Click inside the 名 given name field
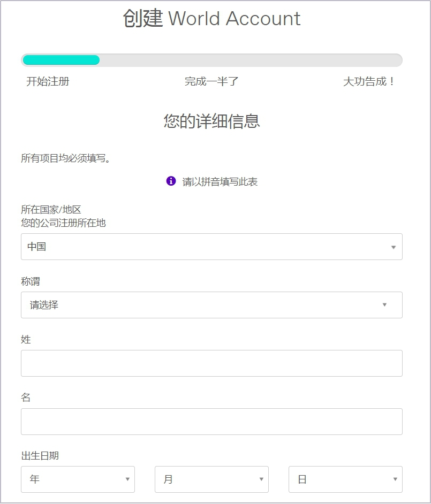Screen dimensions: 431x504 [211, 422]
